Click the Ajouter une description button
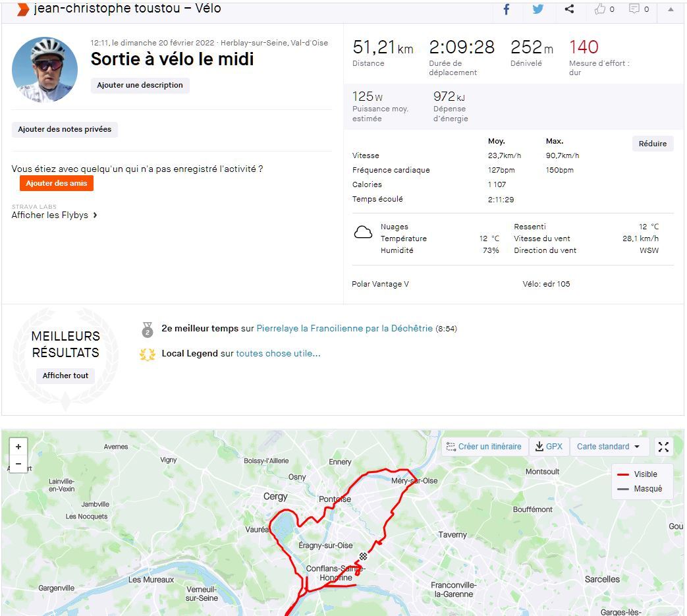This screenshot has height=616, width=687. (x=140, y=86)
